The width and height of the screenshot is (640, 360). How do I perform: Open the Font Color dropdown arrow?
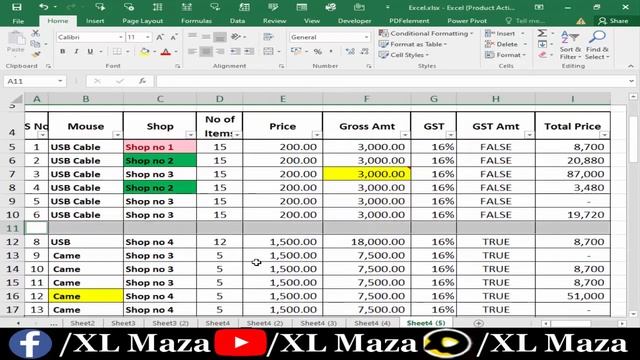(x=176, y=52)
